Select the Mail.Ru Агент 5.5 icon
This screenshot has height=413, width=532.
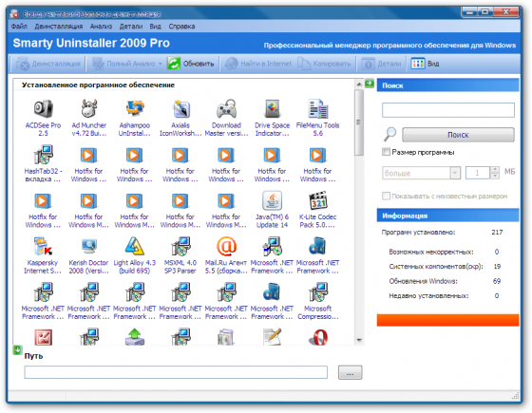(226, 246)
